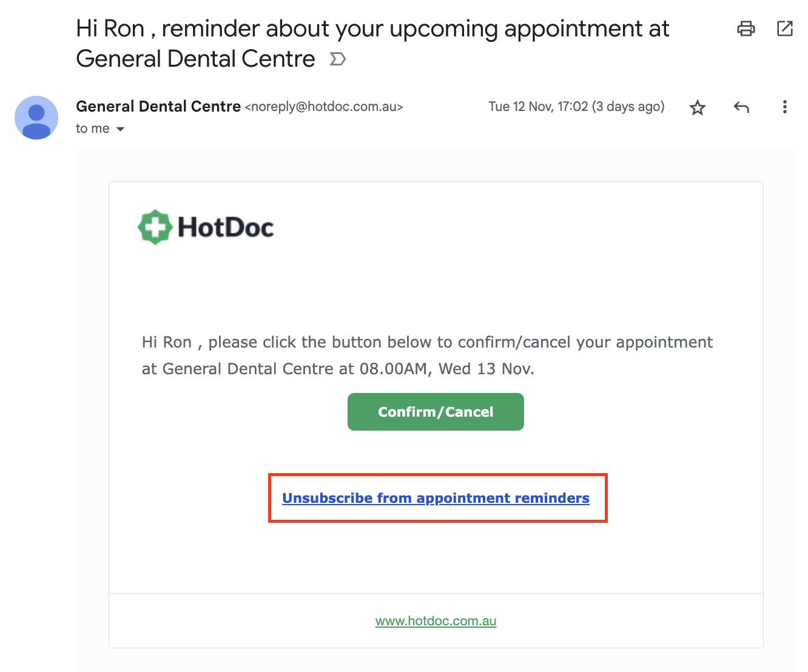This screenshot has width=808, height=672.
Task: Open the email in a new window
Action: 785,29
